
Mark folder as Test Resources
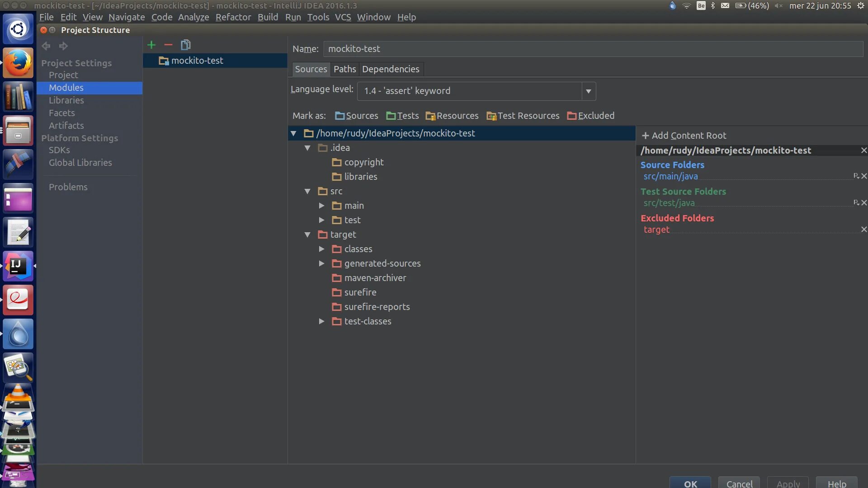pos(523,116)
